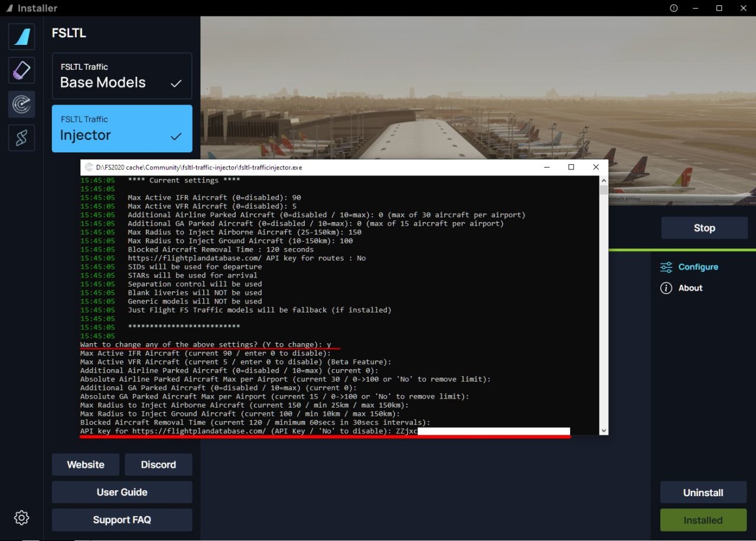Open the S-shaped publisher icon in sidebar

22,138
